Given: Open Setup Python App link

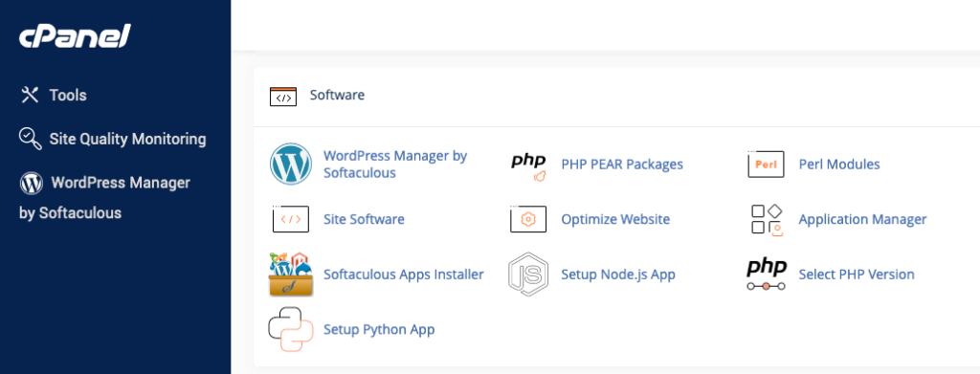Looking at the screenshot, I should tap(379, 329).
